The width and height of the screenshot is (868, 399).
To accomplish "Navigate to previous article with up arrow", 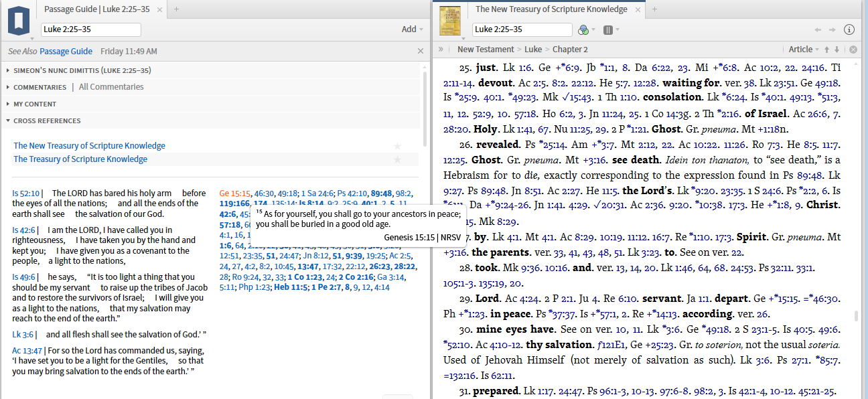I will (x=827, y=50).
